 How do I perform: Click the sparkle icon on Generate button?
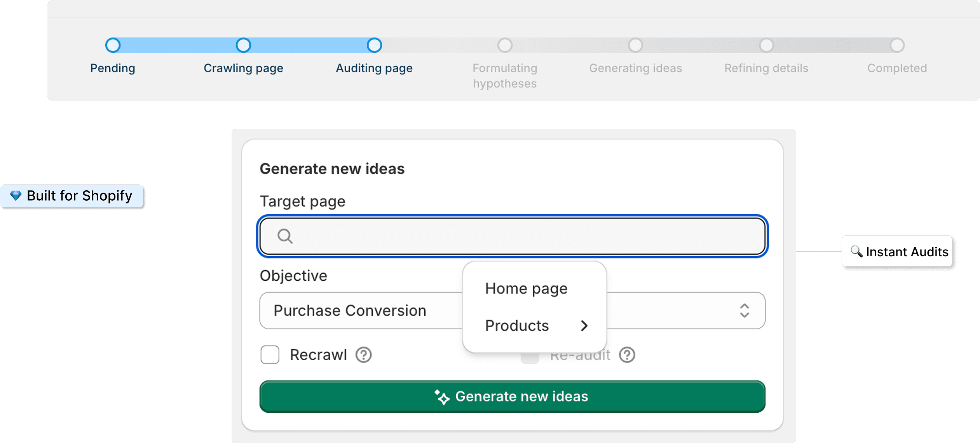[442, 397]
